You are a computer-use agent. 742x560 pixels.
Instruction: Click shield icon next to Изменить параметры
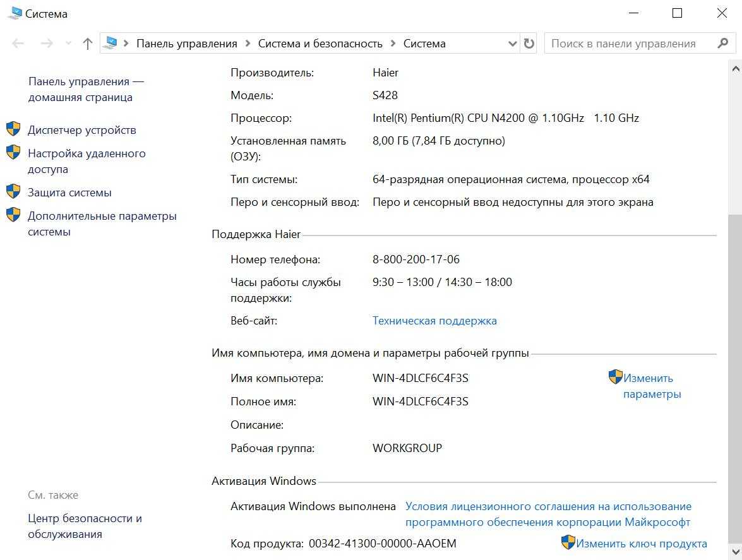[x=615, y=377]
